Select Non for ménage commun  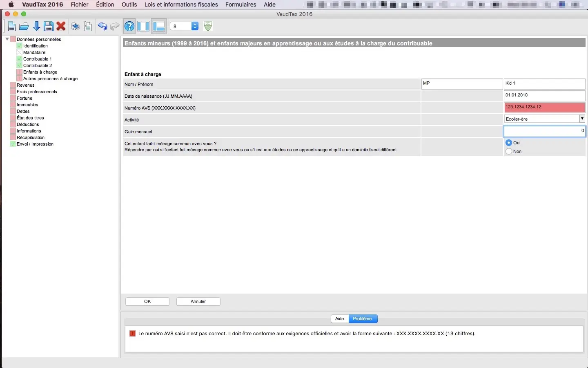click(509, 151)
